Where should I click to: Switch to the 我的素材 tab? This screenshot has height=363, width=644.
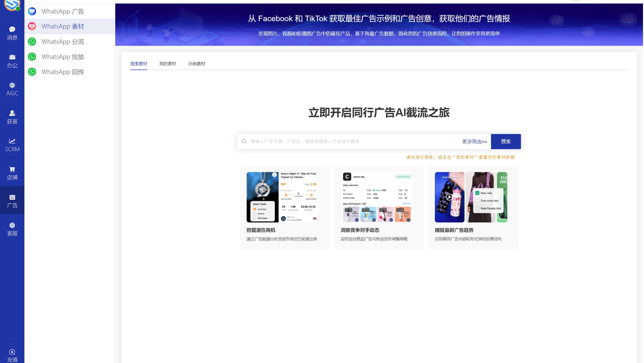167,64
